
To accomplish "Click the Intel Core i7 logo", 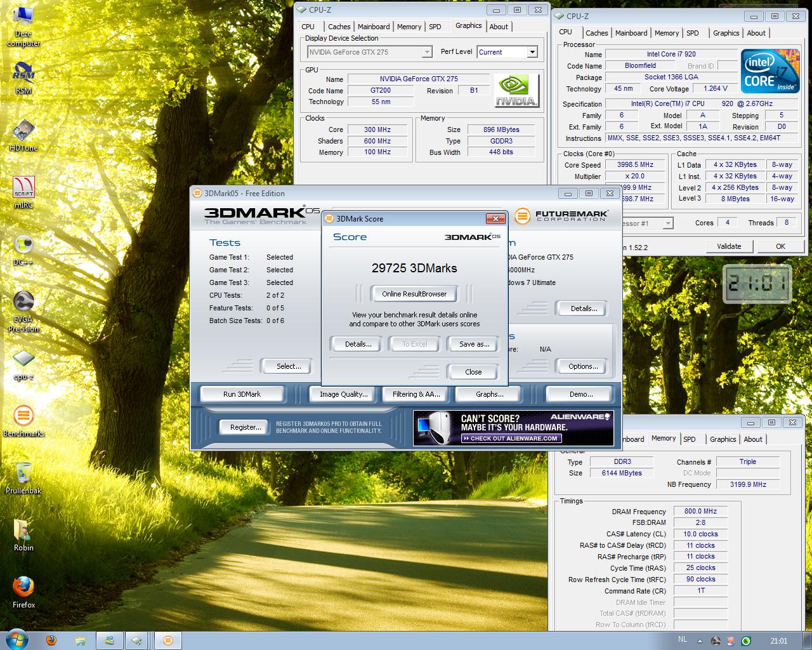I will 769,71.
